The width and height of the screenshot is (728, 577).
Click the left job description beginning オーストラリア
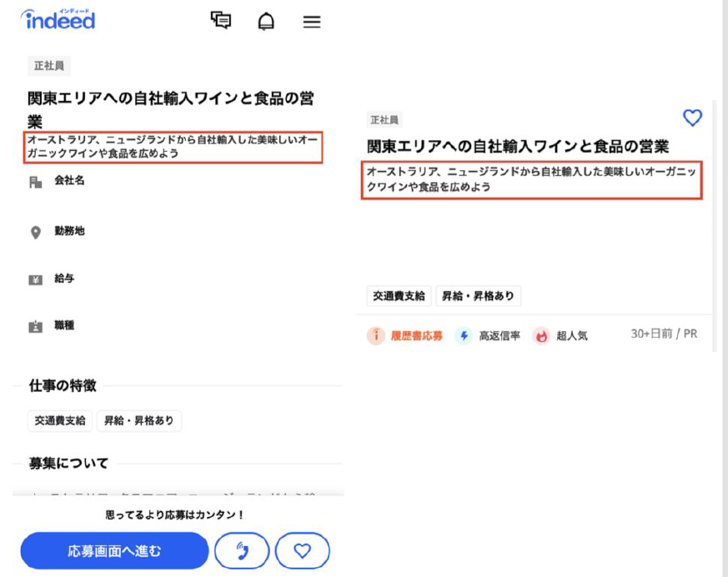pyautogui.click(x=173, y=146)
